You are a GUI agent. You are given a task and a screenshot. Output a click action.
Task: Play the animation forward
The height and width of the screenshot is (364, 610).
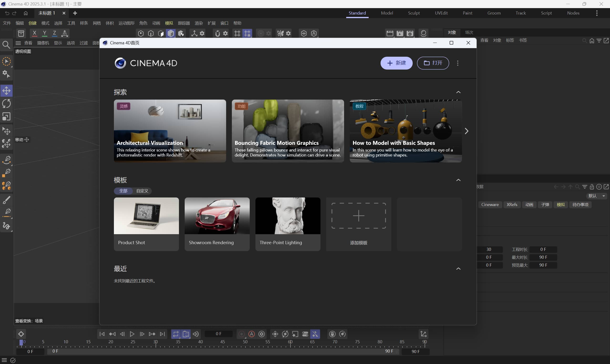click(132, 334)
